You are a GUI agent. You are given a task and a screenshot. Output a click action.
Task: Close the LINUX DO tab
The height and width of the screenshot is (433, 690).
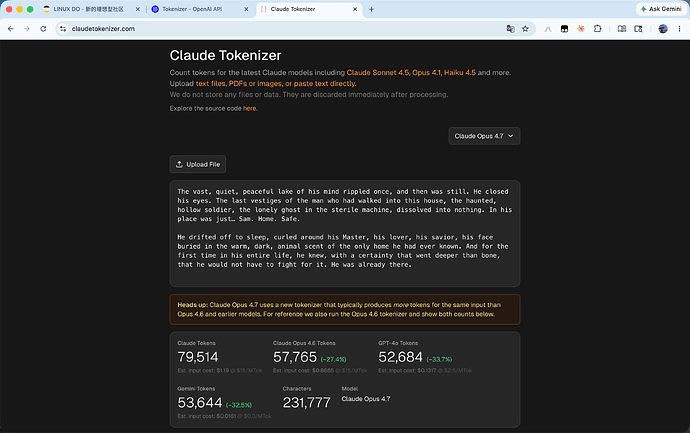click(138, 9)
